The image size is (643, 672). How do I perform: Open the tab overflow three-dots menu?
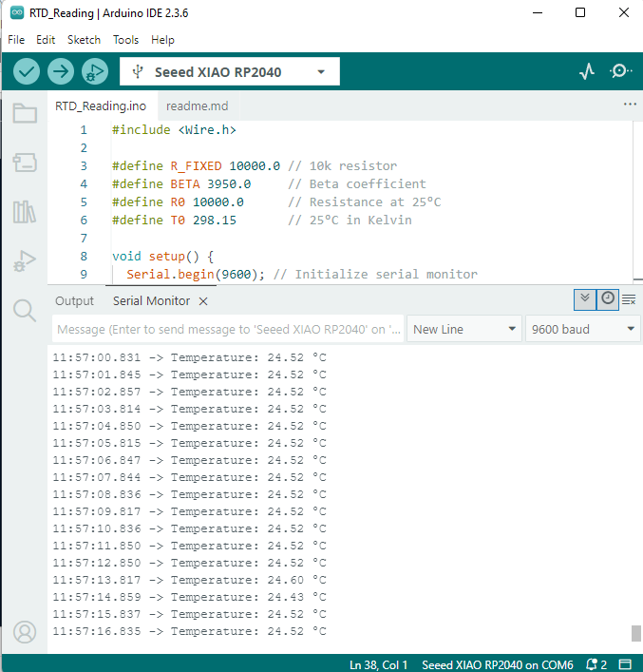630,105
